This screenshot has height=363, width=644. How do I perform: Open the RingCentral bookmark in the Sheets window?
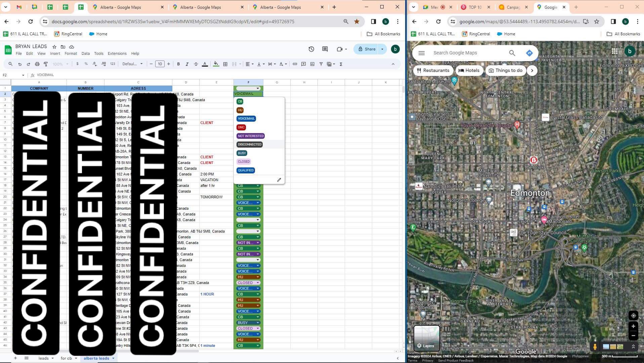(x=68, y=34)
